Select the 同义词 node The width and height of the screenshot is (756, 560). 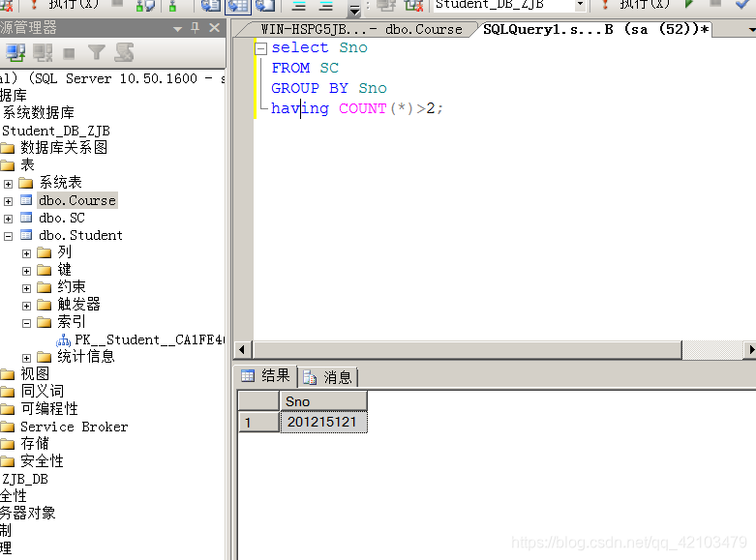[x=42, y=392]
